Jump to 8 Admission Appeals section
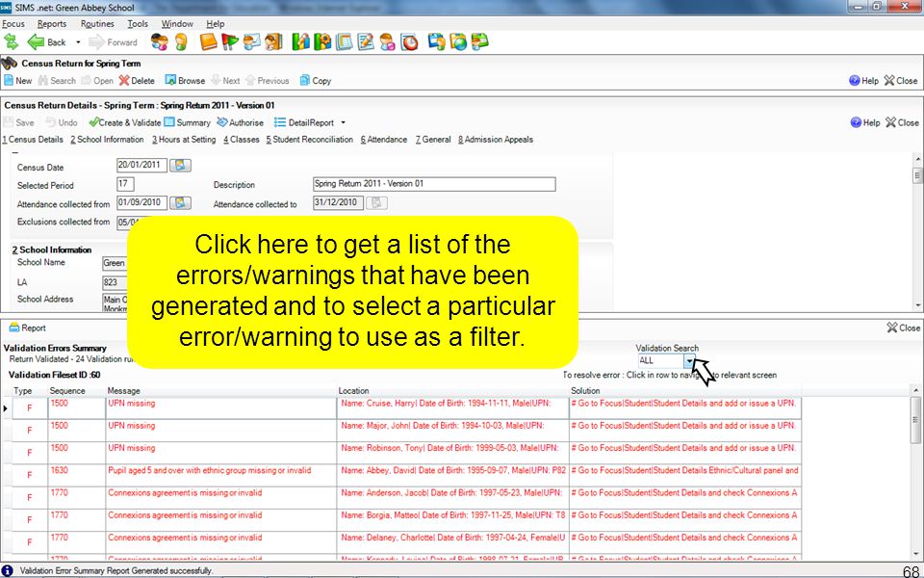Screen dimensions: 924x578 [x=496, y=140]
